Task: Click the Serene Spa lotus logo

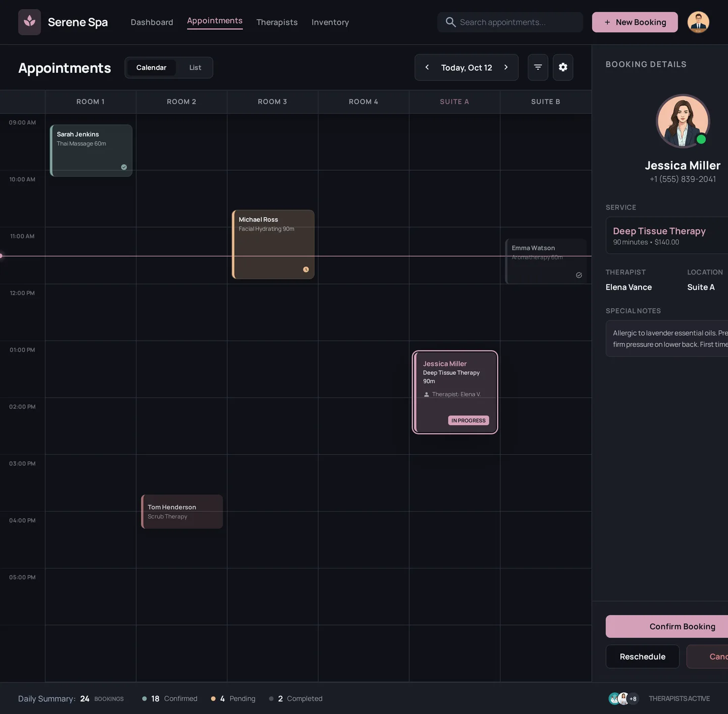Action: point(29,22)
